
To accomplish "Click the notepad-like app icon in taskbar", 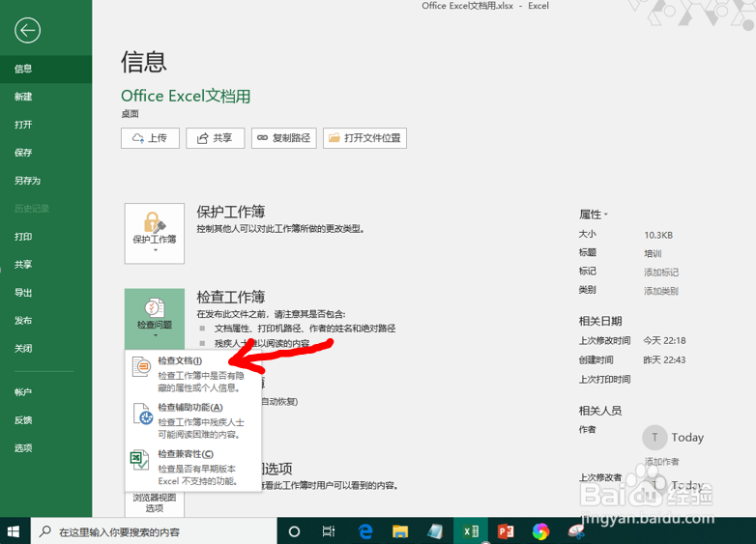I will [435, 531].
